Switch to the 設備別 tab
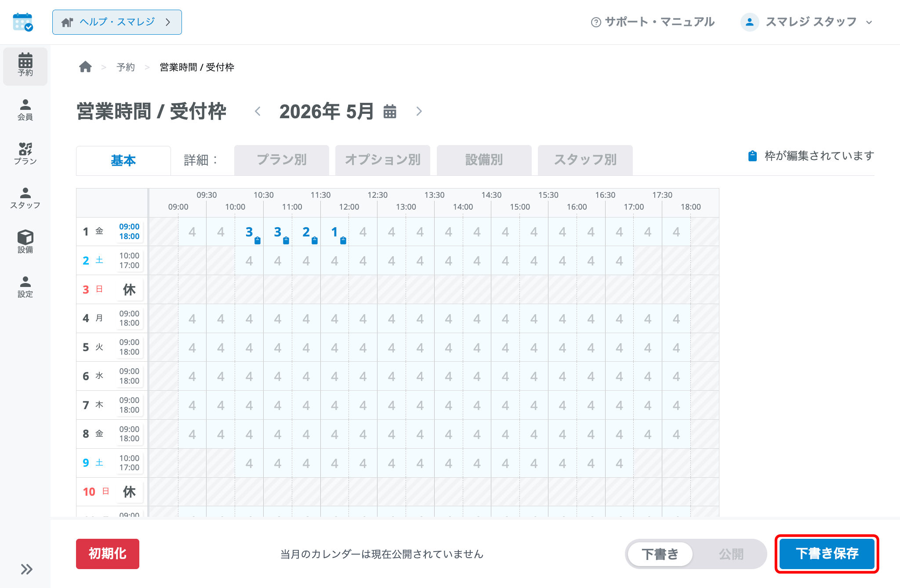Screen dimensions: 900x588 tap(484, 160)
